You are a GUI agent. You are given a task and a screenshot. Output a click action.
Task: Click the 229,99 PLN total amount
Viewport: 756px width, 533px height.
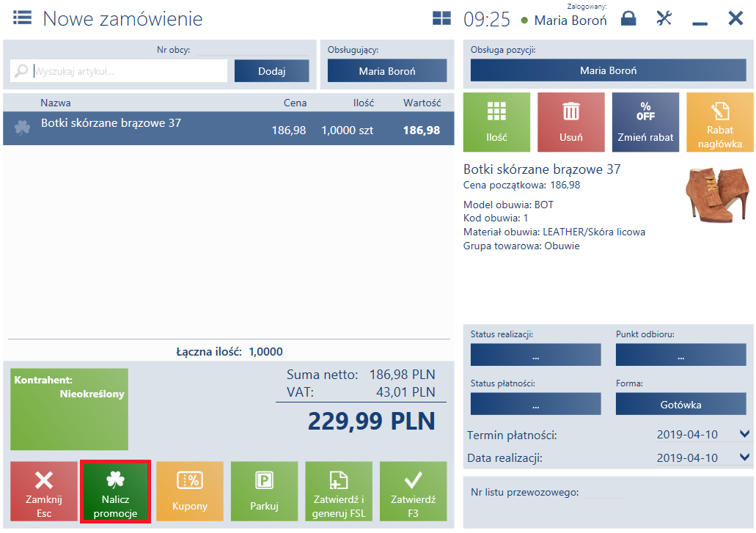pos(371,421)
